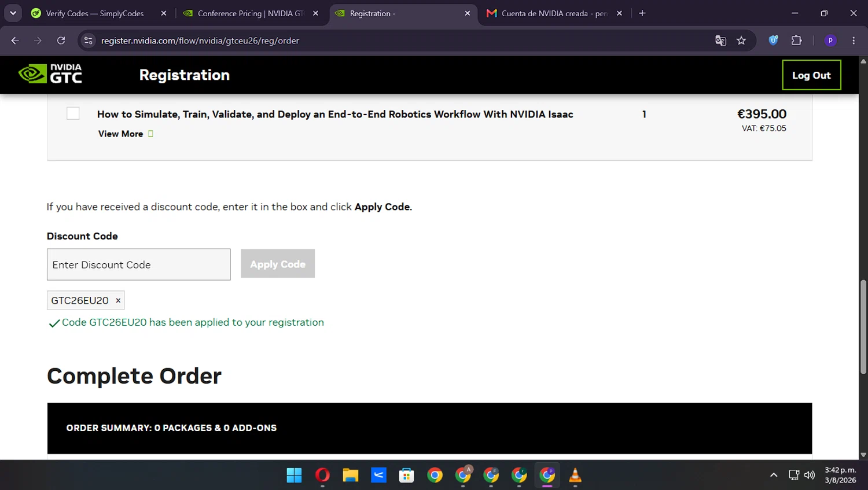This screenshot has height=490, width=868.
Task: Click the Discount Code field label
Action: point(82,236)
